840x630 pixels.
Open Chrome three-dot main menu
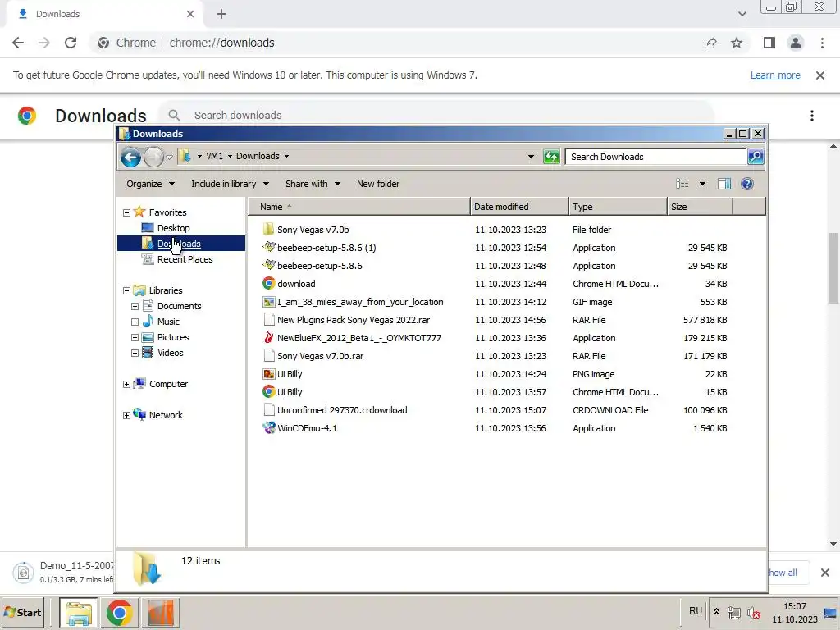[822, 43]
